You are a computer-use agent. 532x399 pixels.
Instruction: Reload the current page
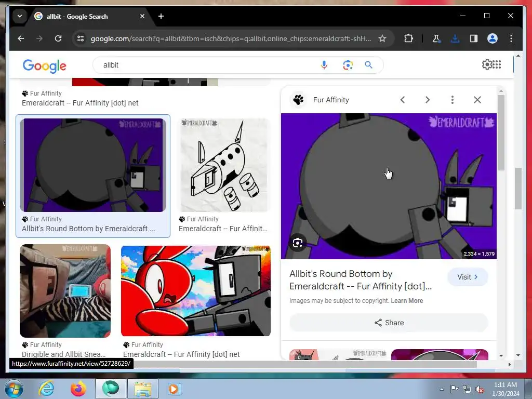tap(58, 38)
